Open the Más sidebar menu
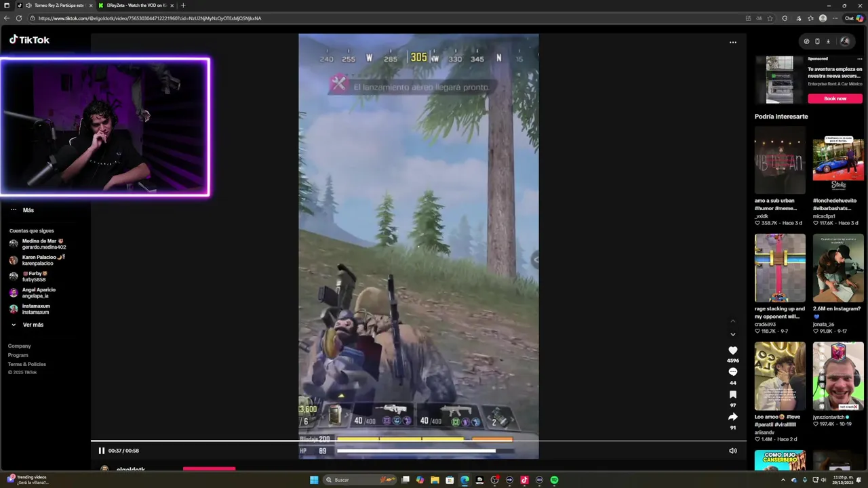 (22, 210)
